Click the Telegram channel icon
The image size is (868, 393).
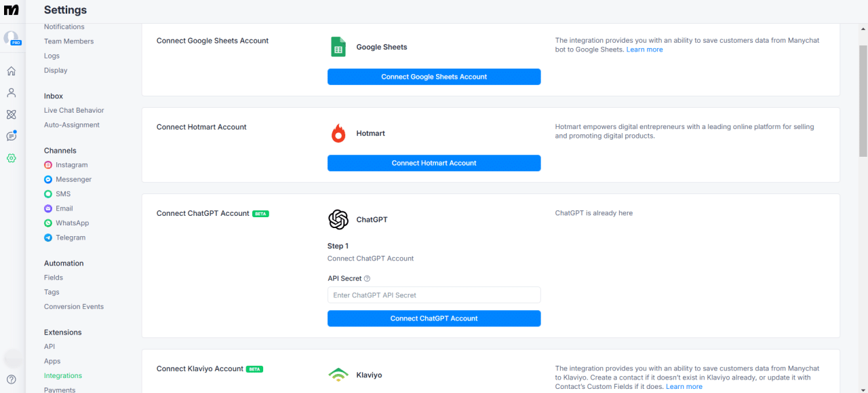pos(47,238)
